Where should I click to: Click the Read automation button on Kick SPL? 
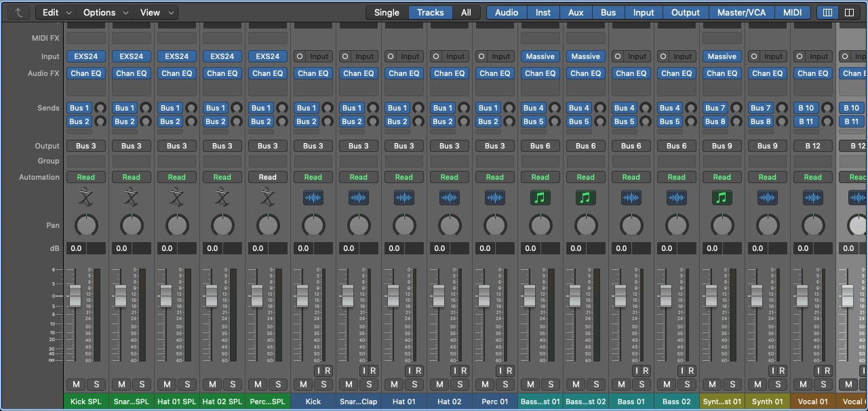85,177
